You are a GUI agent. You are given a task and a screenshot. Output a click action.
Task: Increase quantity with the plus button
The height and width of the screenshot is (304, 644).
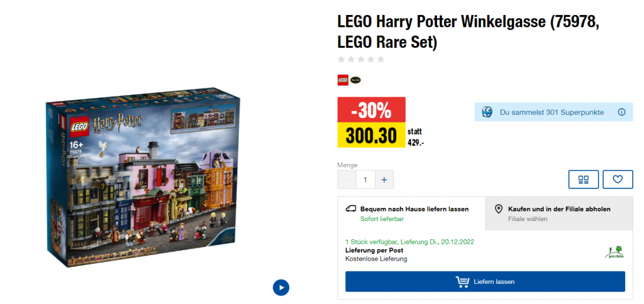coord(384,180)
